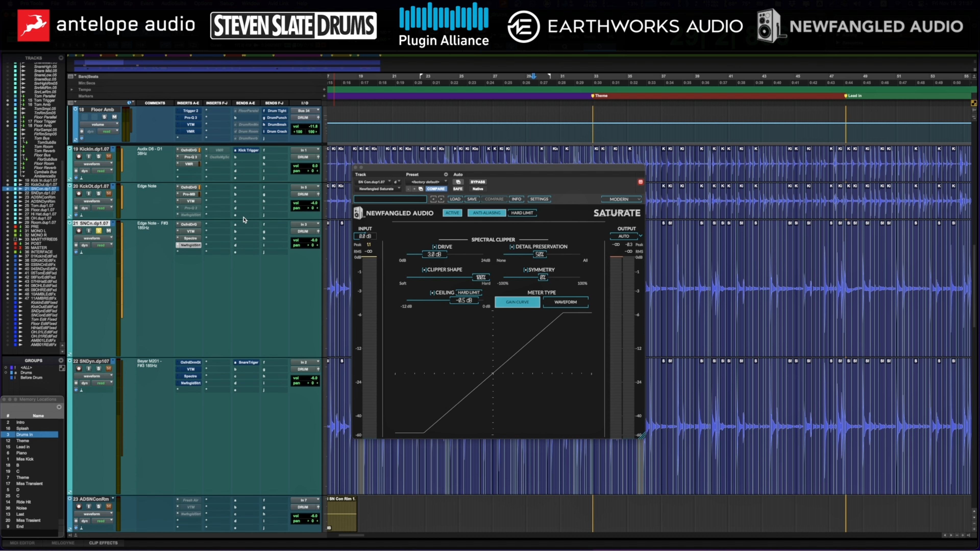980x551 pixels.
Task: Click the next setting plus button in plugin header
Action: (414, 189)
